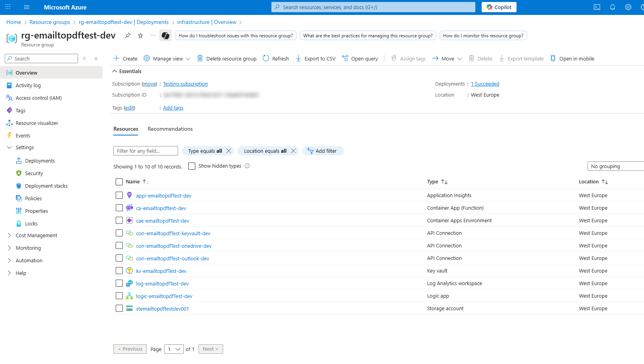Click the sidebar expand/collapse-all arrows icon
Viewport: 644px width, 364px height.
(84, 59)
